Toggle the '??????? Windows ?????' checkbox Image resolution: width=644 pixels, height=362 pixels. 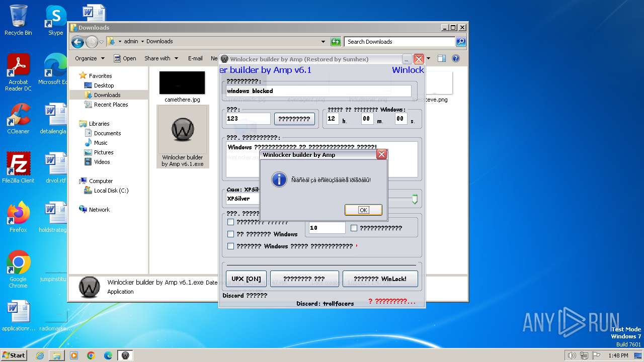pyautogui.click(x=231, y=246)
